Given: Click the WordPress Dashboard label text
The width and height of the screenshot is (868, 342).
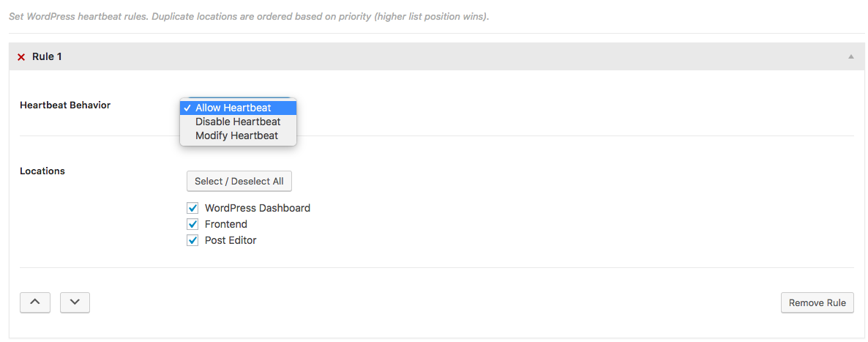Looking at the screenshot, I should [258, 208].
